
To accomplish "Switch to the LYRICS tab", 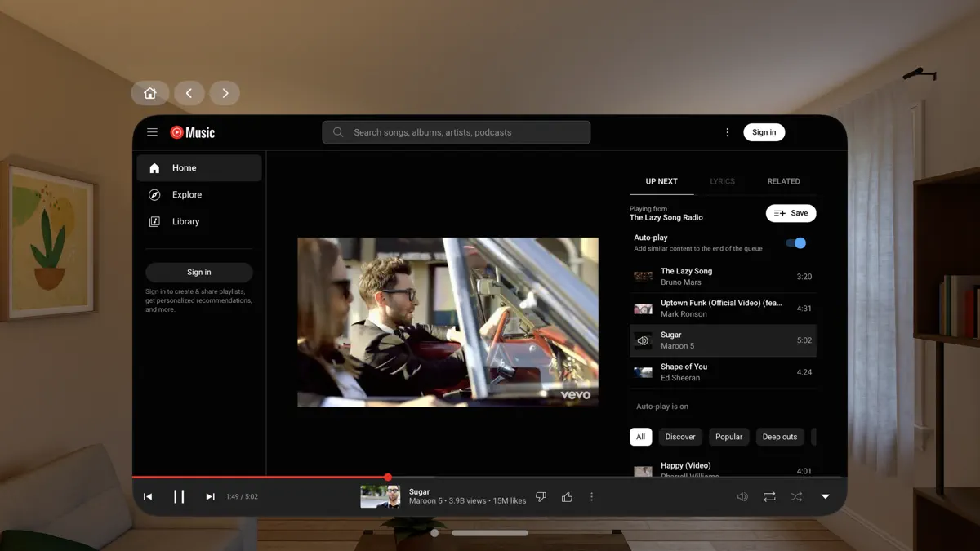I will (722, 181).
